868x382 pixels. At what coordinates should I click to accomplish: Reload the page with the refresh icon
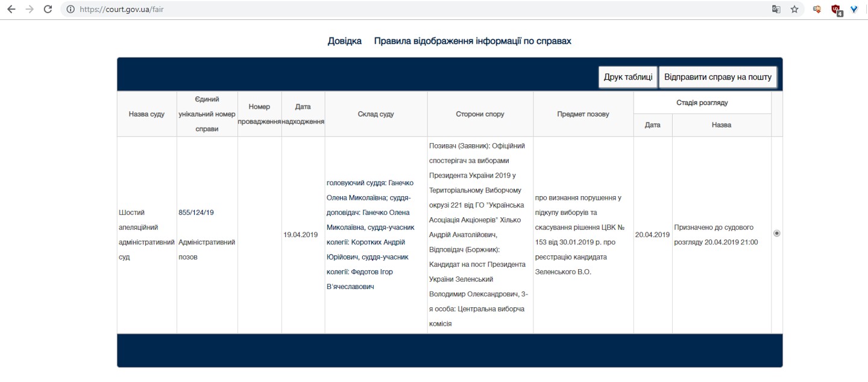click(49, 10)
